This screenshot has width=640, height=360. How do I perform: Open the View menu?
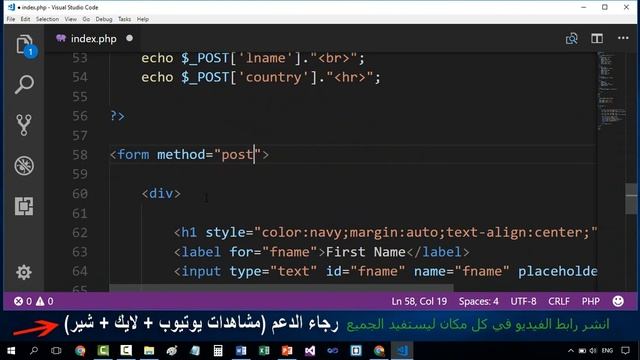pos(71,19)
